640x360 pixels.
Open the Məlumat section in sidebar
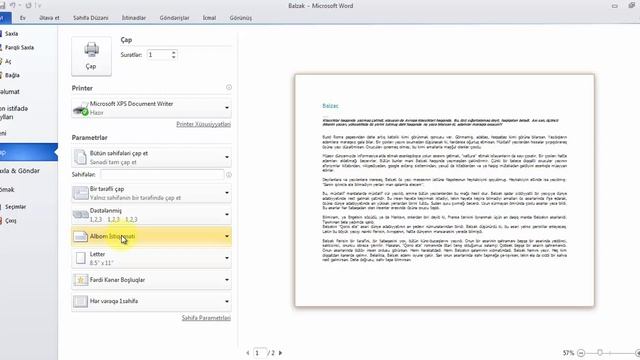pyautogui.click(x=10, y=92)
